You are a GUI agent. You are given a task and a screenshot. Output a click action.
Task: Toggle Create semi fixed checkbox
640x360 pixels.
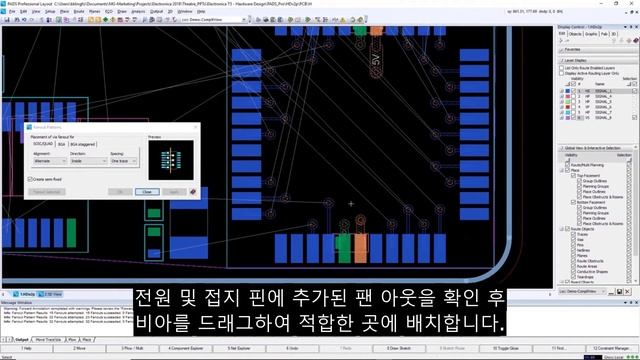[x=30, y=179]
